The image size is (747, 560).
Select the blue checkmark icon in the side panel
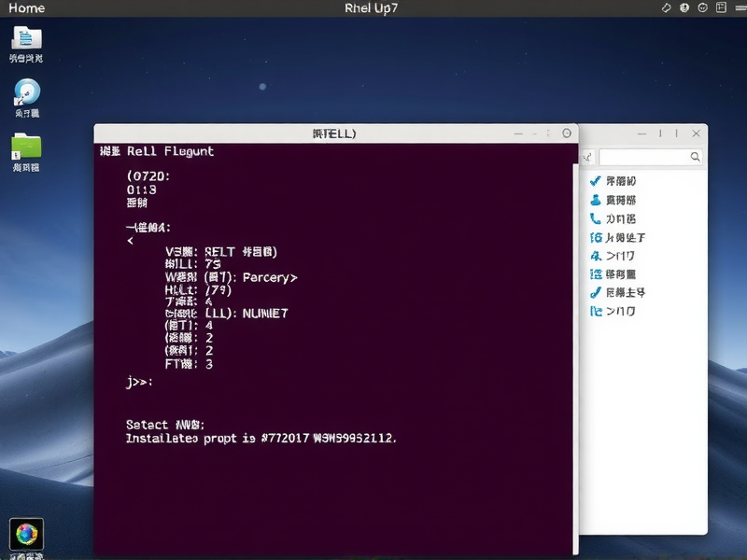click(x=595, y=182)
